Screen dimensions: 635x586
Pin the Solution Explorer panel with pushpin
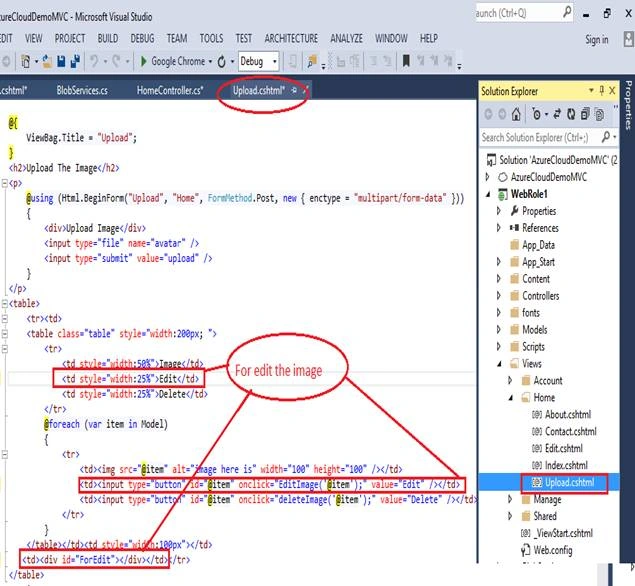(x=602, y=90)
